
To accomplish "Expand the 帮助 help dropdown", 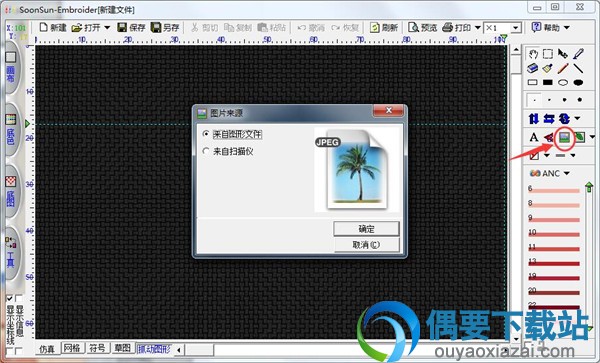I will (x=567, y=28).
